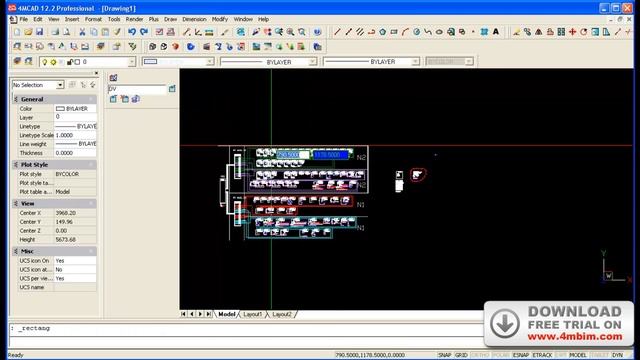The height and width of the screenshot is (360, 640).
Task: Click the blue Render play icon
Action: [191, 47]
